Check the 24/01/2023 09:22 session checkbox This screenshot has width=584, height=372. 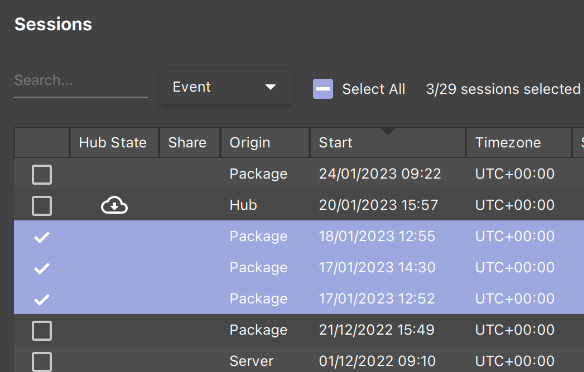pyautogui.click(x=42, y=175)
